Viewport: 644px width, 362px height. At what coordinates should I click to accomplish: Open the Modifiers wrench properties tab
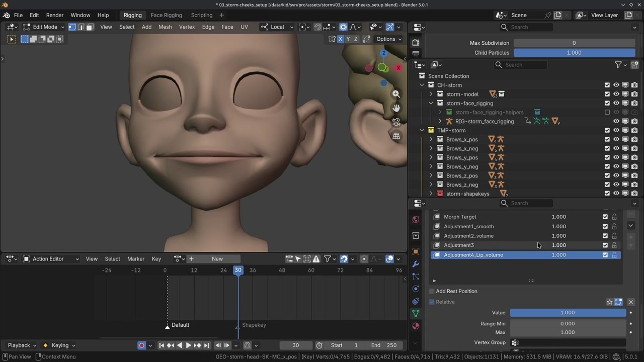point(416,264)
